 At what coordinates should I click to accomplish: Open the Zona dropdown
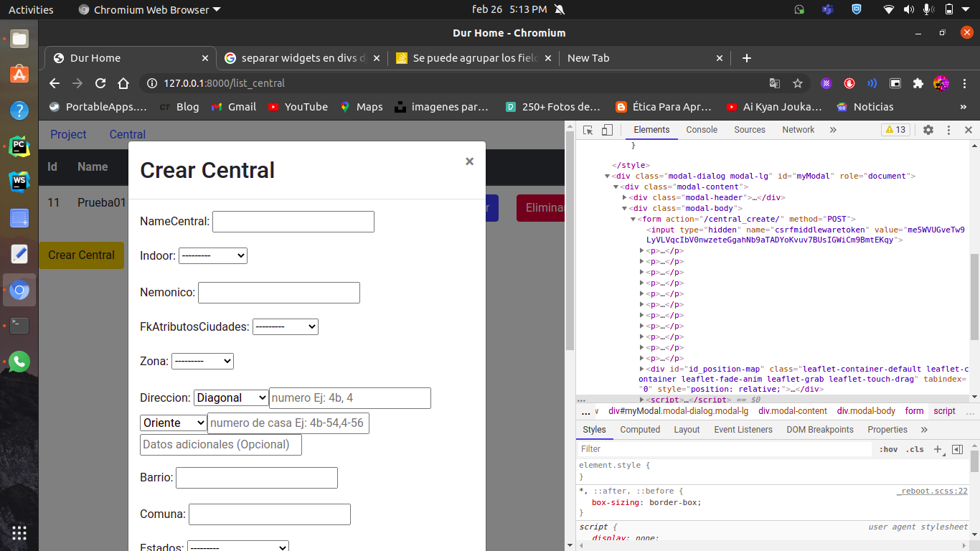203,362
